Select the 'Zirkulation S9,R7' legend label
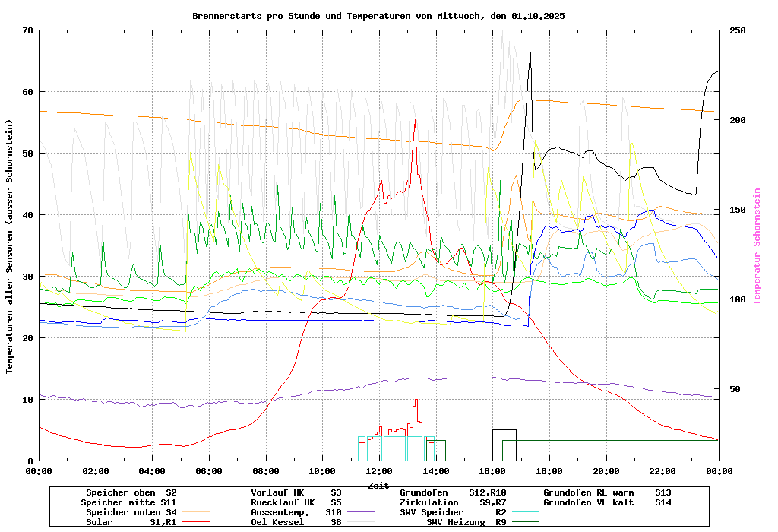 [453, 502]
